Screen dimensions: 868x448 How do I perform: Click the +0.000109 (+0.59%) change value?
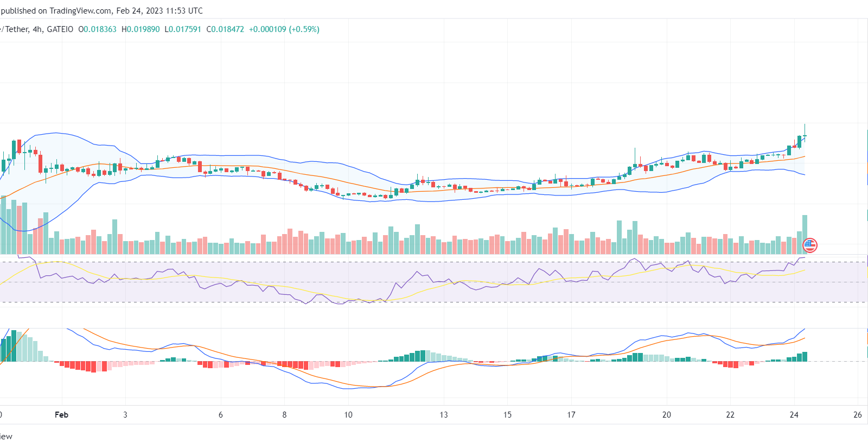(x=284, y=29)
